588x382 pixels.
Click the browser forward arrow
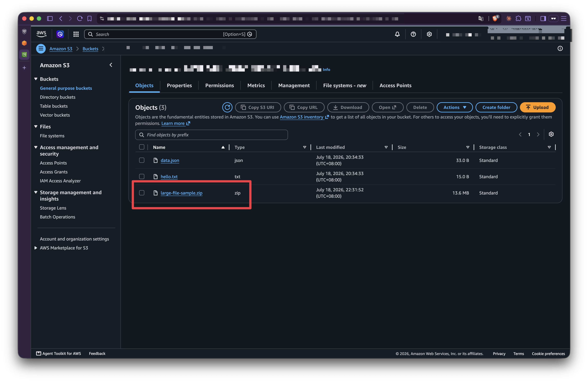(70, 19)
